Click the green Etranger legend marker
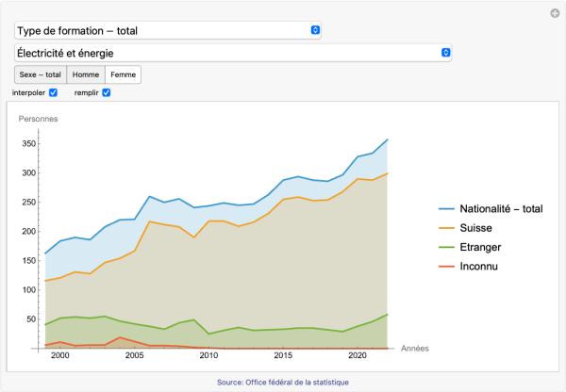The width and height of the screenshot is (566, 392). [x=445, y=247]
